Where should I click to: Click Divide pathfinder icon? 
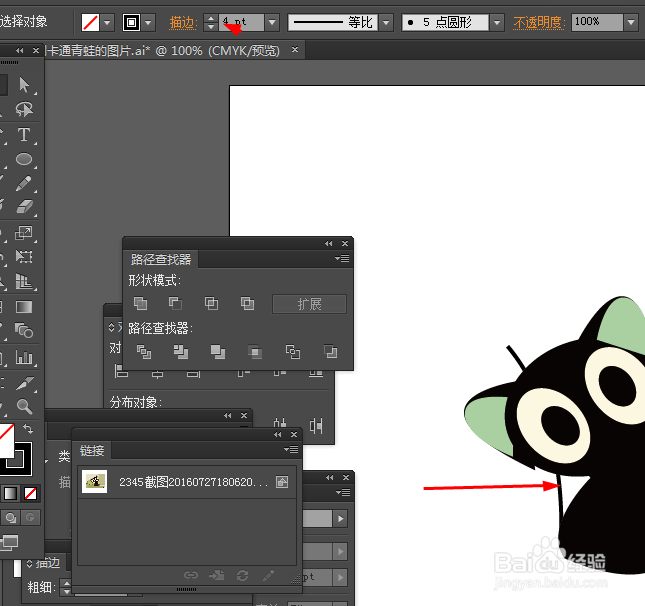[144, 352]
